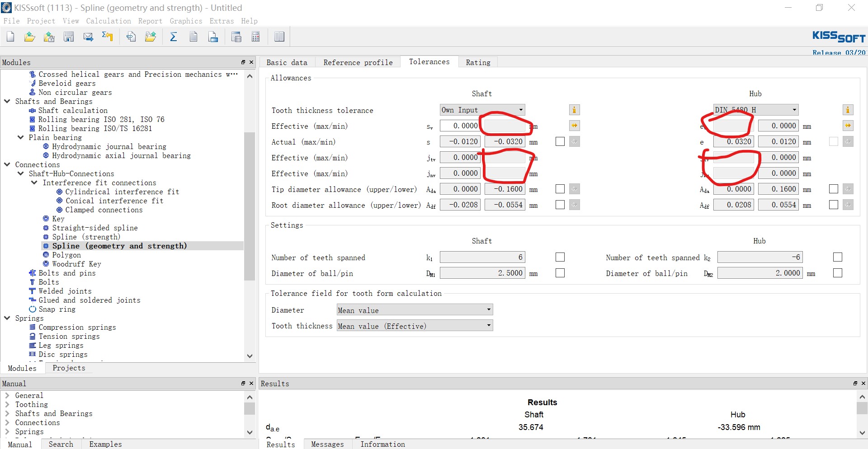
Task: Open the Messages tab in Results
Action: (327, 444)
